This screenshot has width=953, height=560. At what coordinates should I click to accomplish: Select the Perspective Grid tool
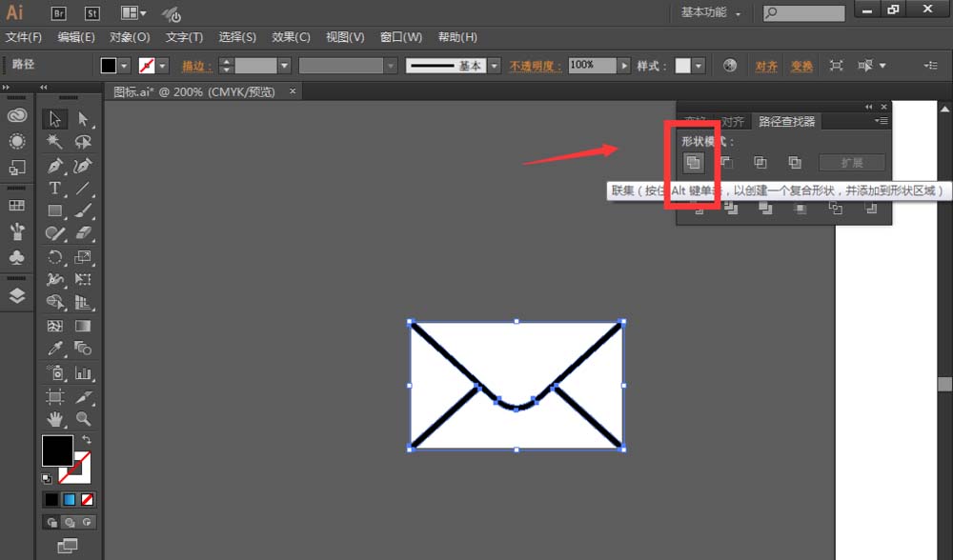(x=83, y=302)
